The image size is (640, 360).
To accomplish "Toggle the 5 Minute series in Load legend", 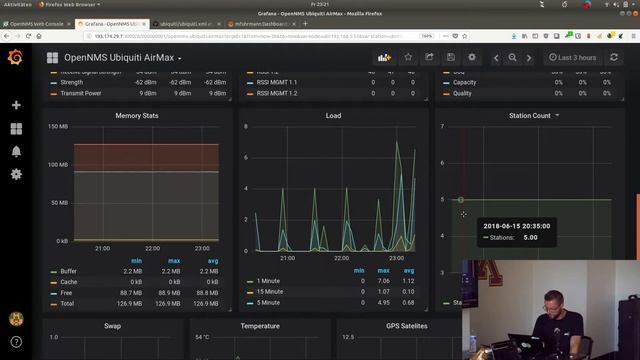I will coord(268,303).
